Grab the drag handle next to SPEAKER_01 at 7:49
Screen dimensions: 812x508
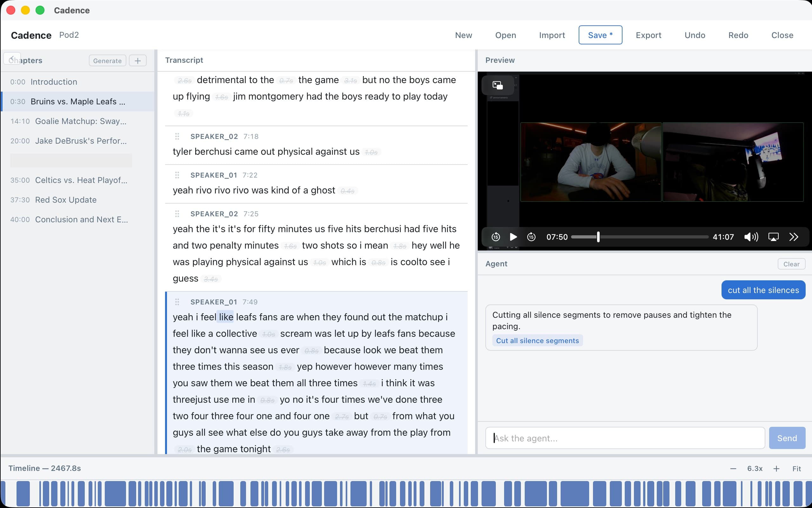pos(178,302)
